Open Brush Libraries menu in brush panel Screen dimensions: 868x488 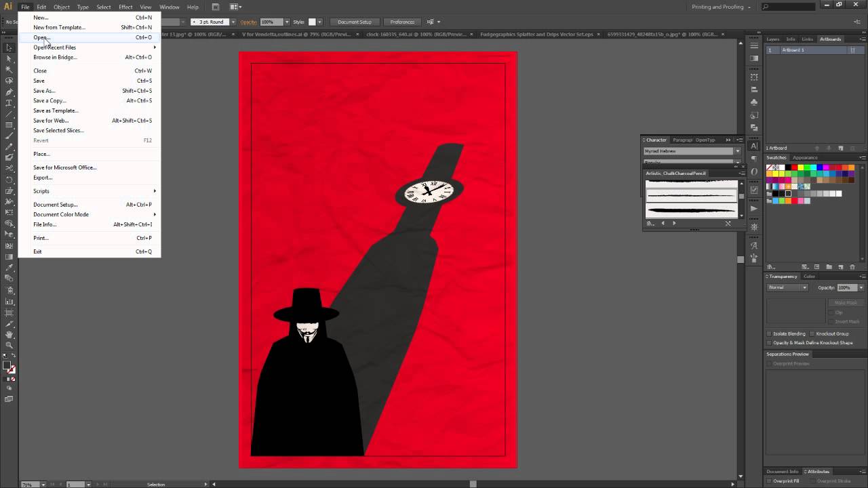650,223
